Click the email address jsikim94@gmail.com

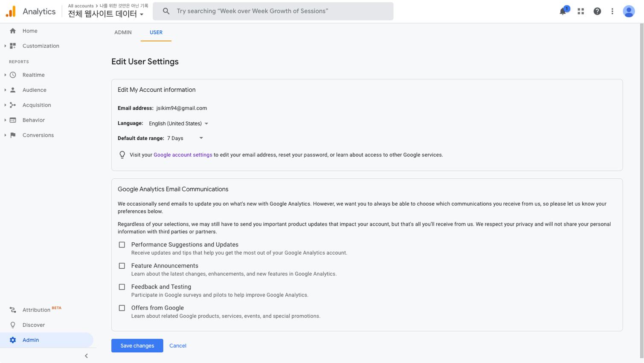pos(182,108)
